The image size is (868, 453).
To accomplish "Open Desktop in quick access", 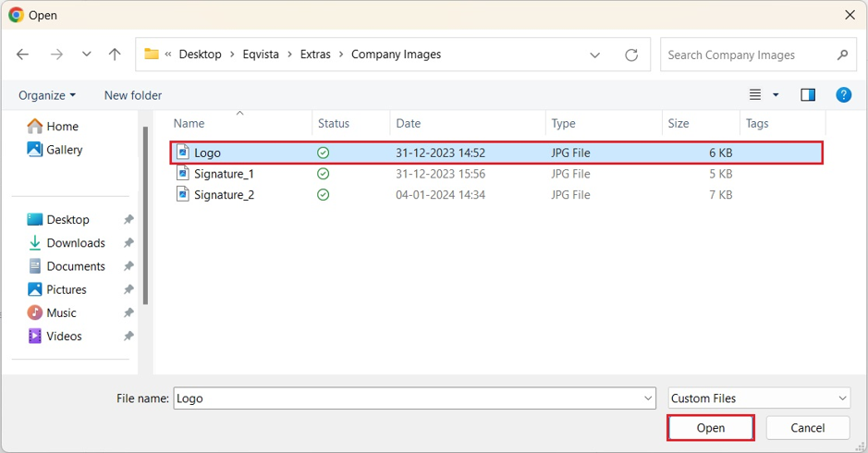I will pos(58,219).
